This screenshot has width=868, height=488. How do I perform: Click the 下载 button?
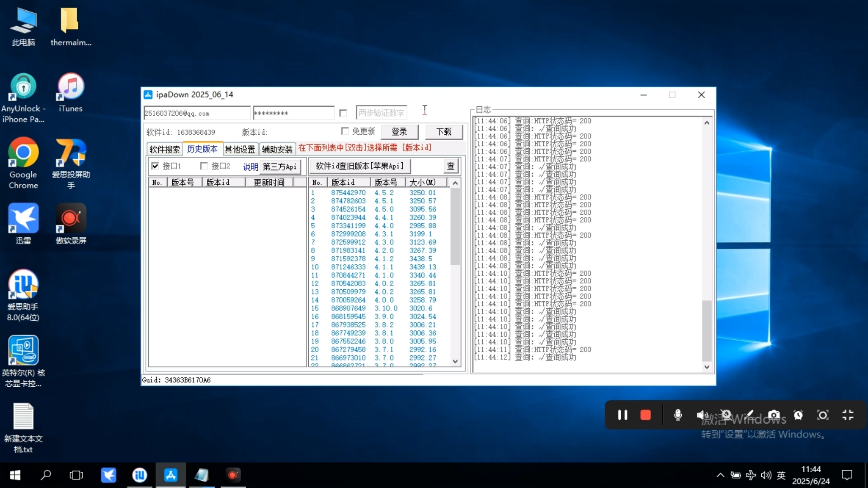[x=443, y=131]
